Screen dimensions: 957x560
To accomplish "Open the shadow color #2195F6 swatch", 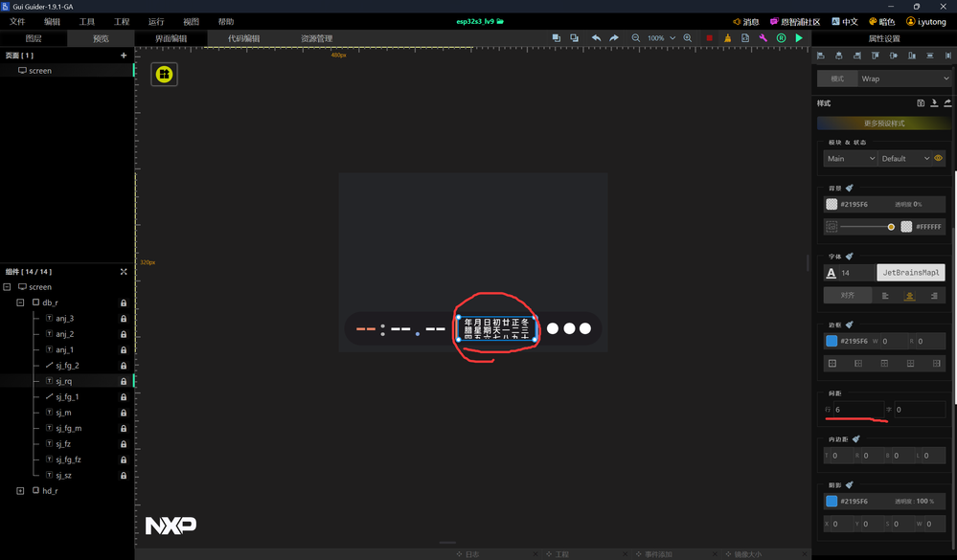I will pyautogui.click(x=832, y=501).
